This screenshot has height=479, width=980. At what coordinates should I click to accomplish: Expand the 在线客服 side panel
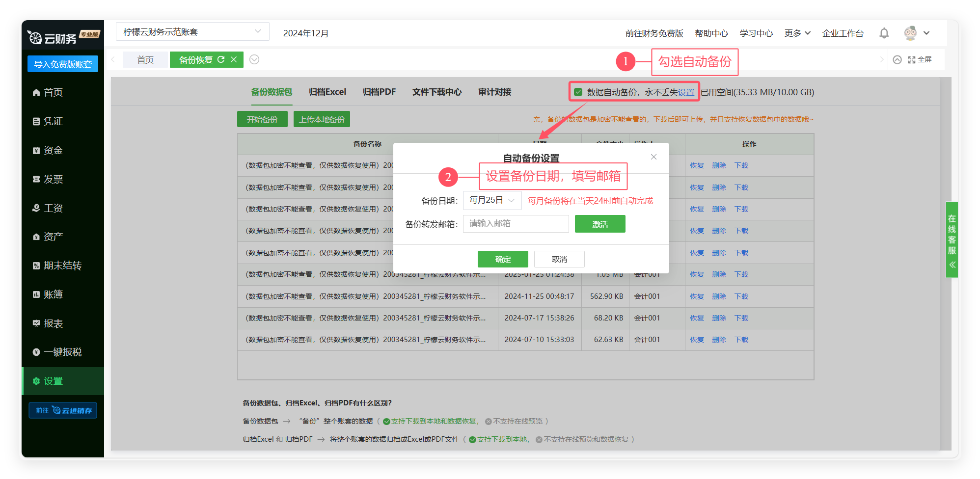tap(952, 240)
